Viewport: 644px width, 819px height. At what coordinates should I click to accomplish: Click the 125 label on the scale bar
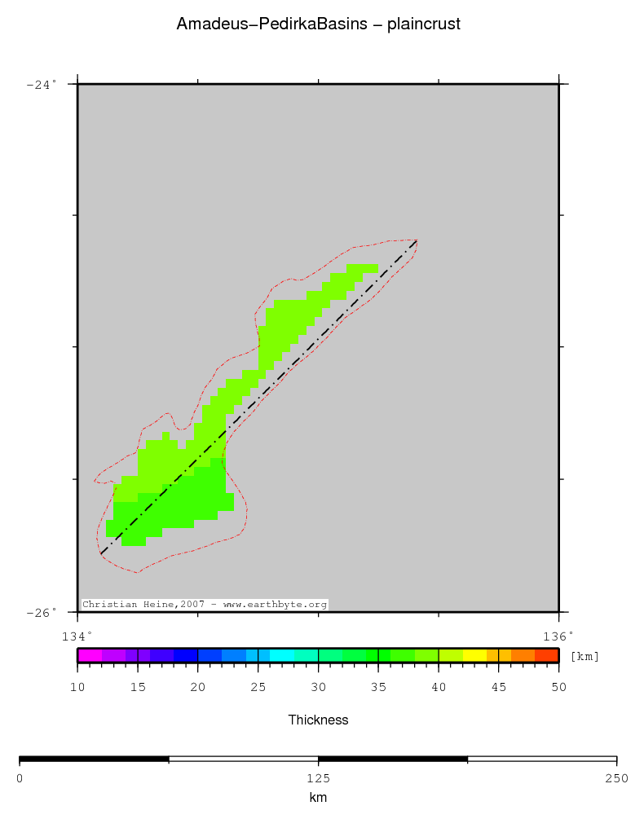318,778
